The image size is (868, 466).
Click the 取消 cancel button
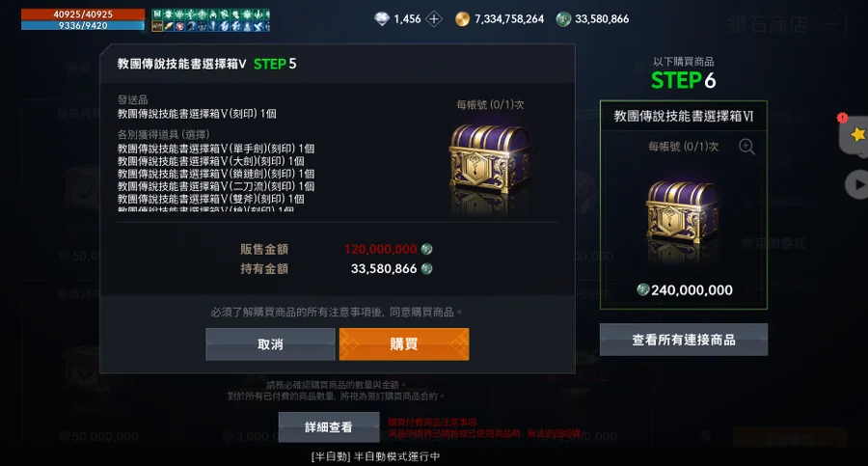pyautogui.click(x=270, y=344)
